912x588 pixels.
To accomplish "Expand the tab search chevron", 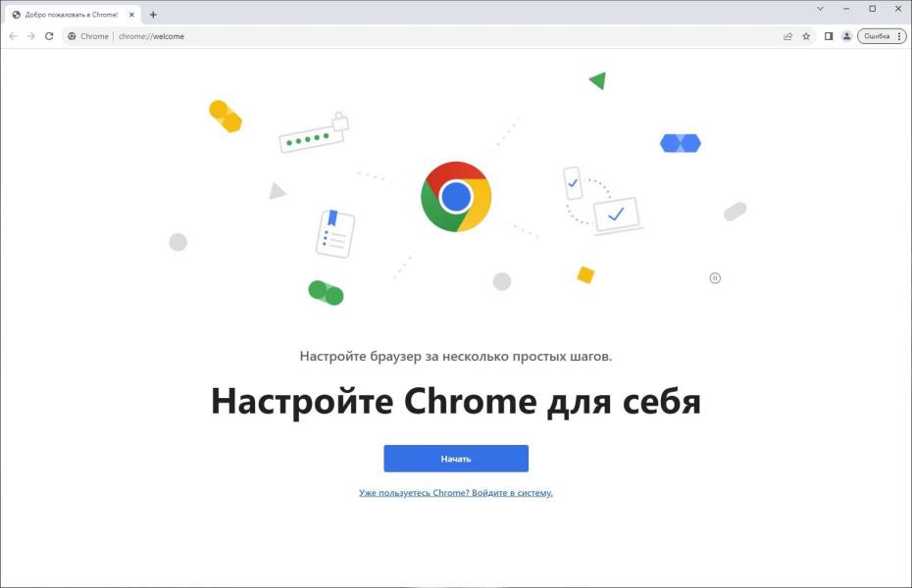I will (x=820, y=9).
